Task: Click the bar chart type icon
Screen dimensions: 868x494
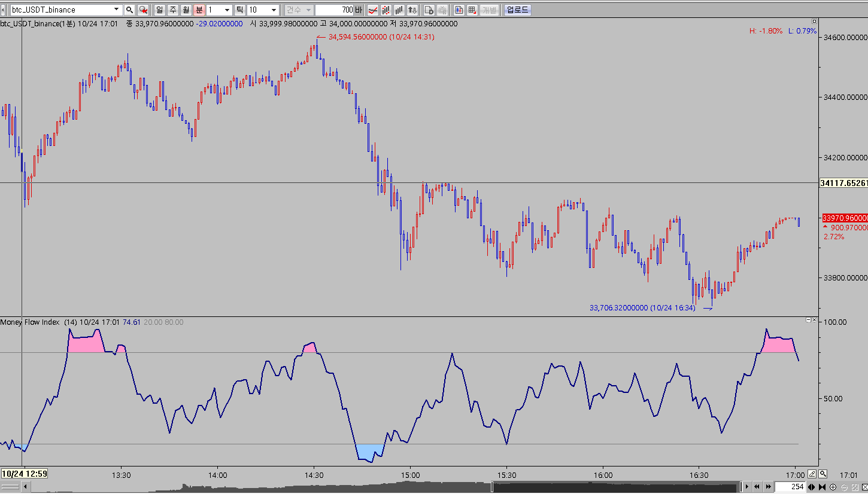Action: point(399,10)
